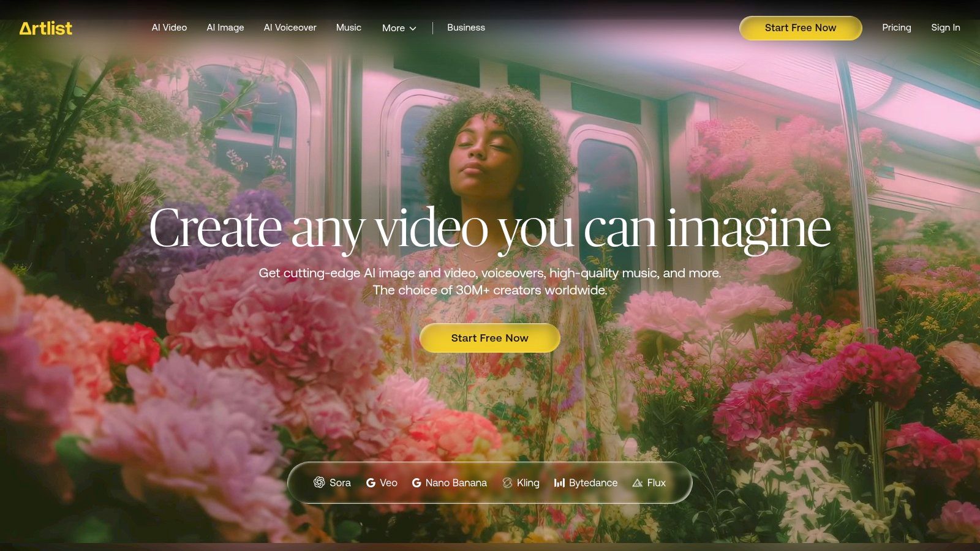Click the Artlist logo
Image resolution: width=980 pixels, height=551 pixels.
[46, 28]
